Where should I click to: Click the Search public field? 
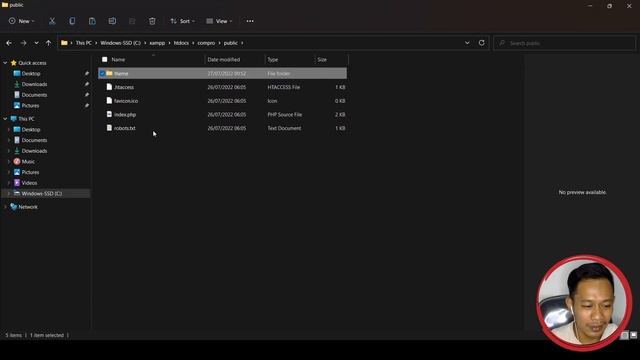point(564,43)
